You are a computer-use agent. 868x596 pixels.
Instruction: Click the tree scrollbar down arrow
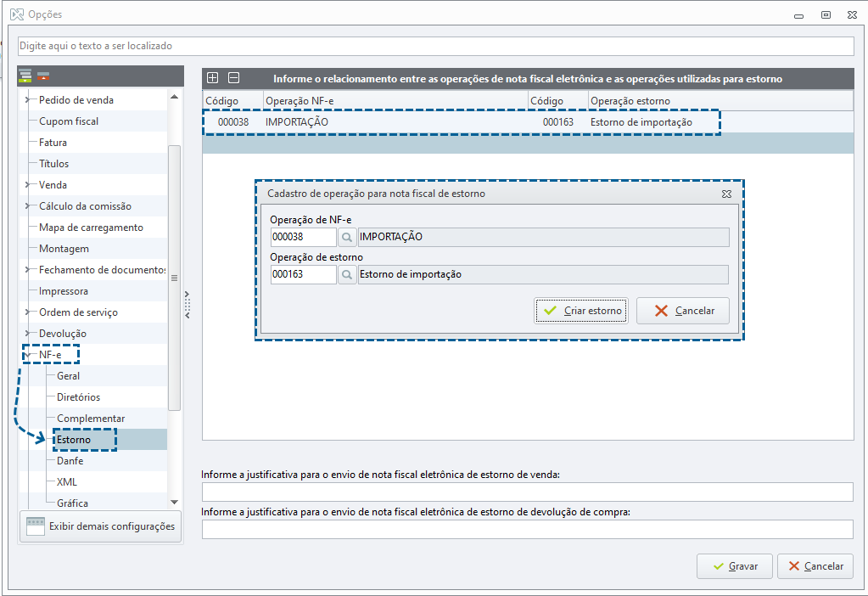point(175,503)
